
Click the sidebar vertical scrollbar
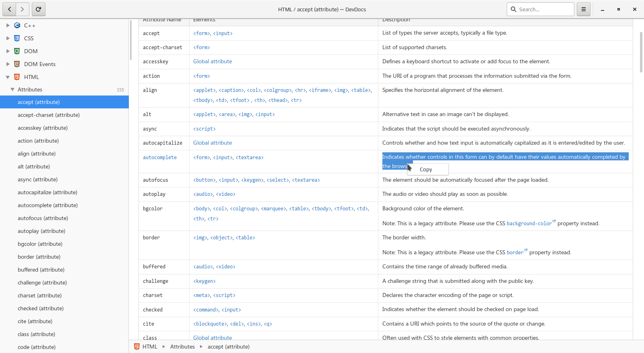(130, 40)
